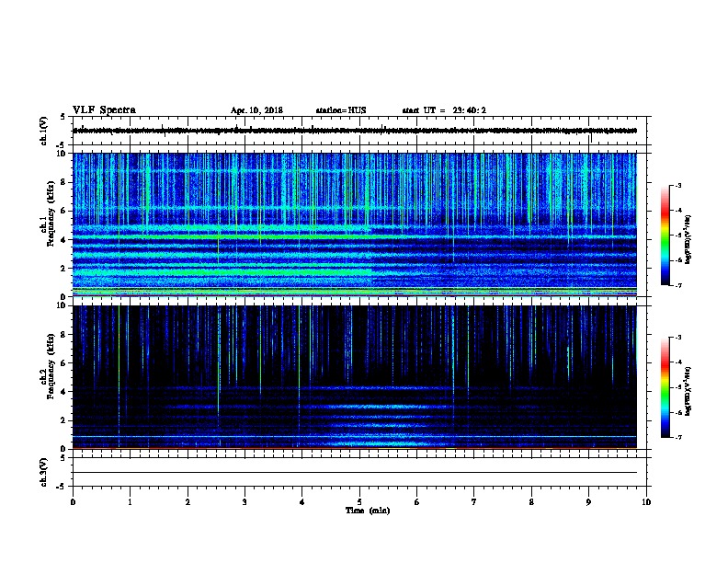The height and width of the screenshot is (563, 728).
Task: Click the "station=HUS" label
Action: pos(341,110)
